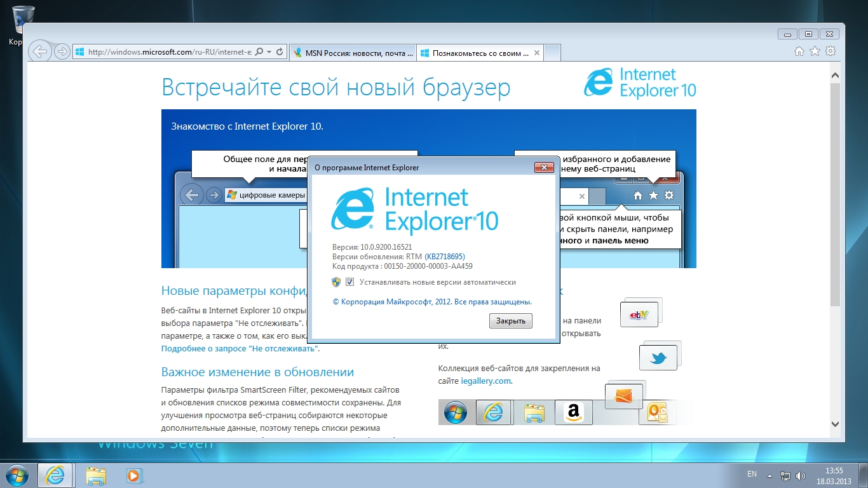
Task: Click the network icon in the system tray
Action: [785, 475]
